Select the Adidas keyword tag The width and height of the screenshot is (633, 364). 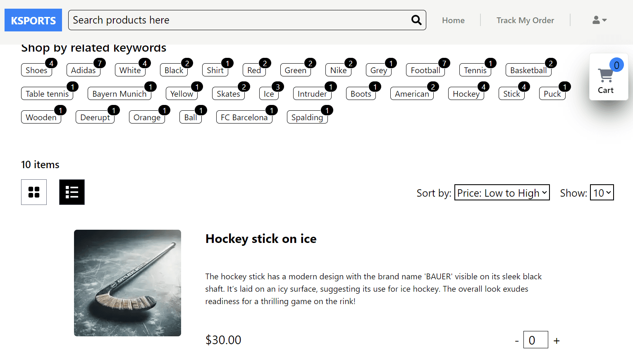[83, 70]
